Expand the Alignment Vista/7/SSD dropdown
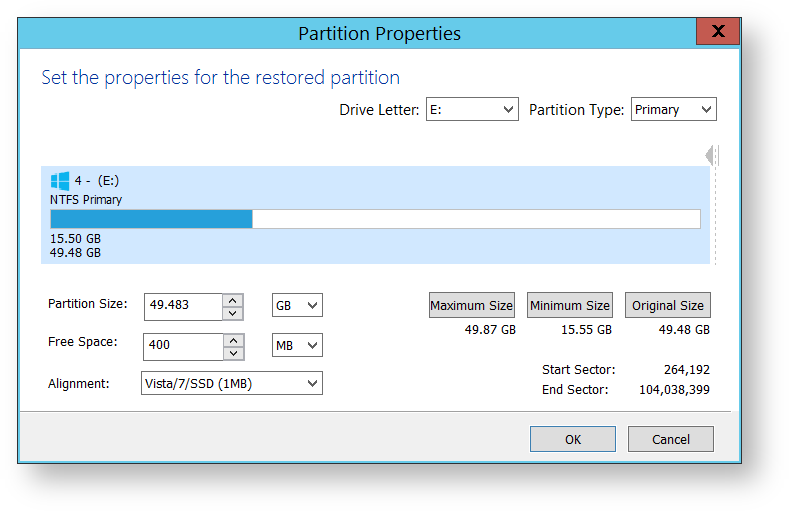This screenshot has width=790, height=512. coord(232,383)
